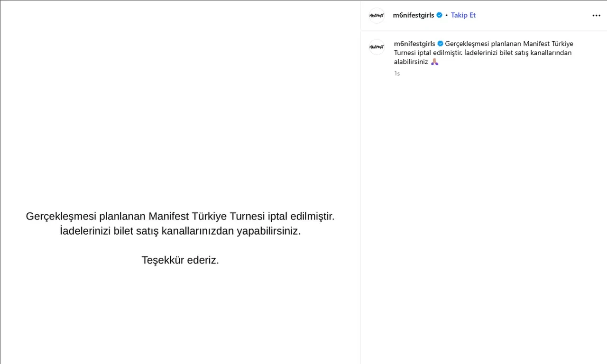The width and height of the screenshot is (607, 364).
Task: Click 'İadelerinizi bilet satış' line in the image
Action: pos(180,231)
